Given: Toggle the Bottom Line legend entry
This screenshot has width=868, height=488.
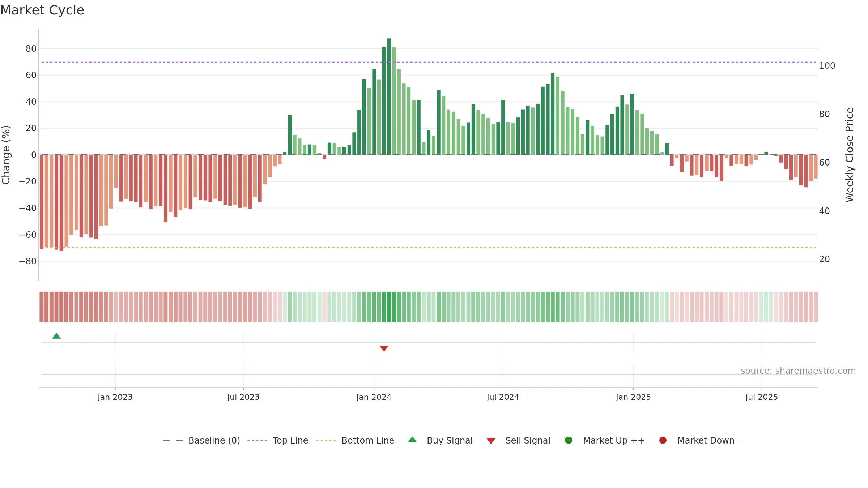Looking at the screenshot, I should point(355,440).
